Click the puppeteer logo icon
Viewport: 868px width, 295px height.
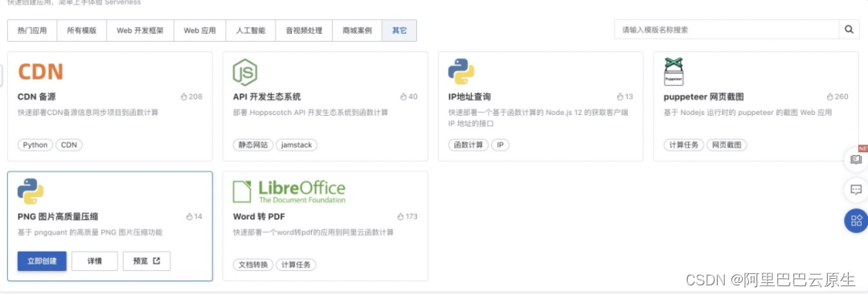pyautogui.click(x=674, y=72)
